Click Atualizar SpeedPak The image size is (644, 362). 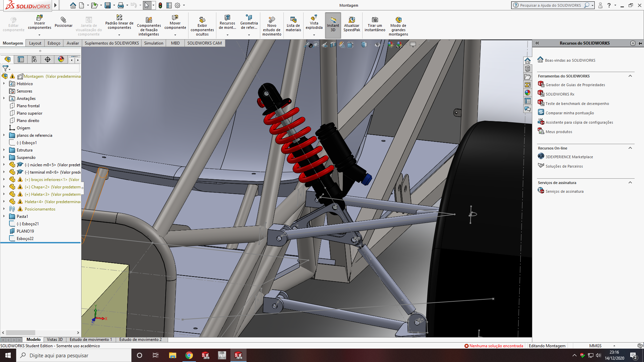click(x=352, y=24)
